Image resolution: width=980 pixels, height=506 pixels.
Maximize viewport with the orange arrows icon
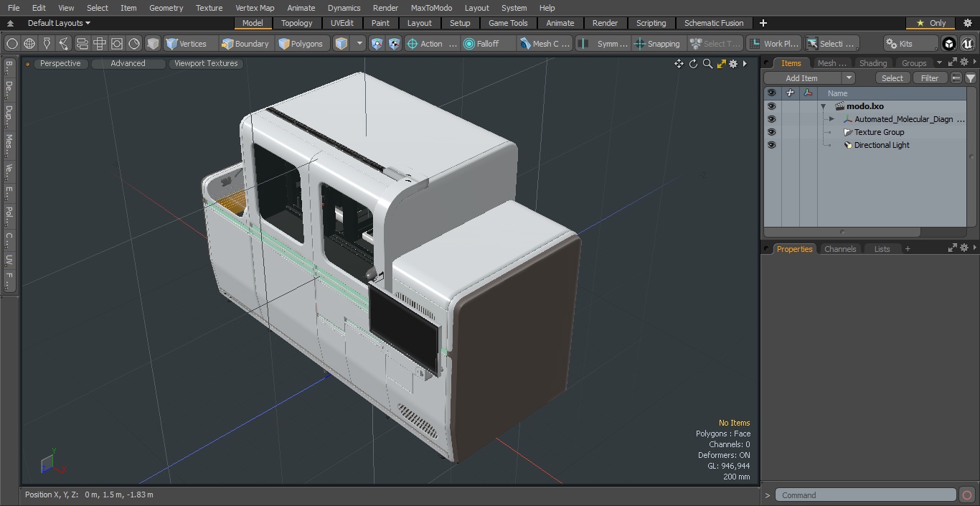(x=721, y=64)
